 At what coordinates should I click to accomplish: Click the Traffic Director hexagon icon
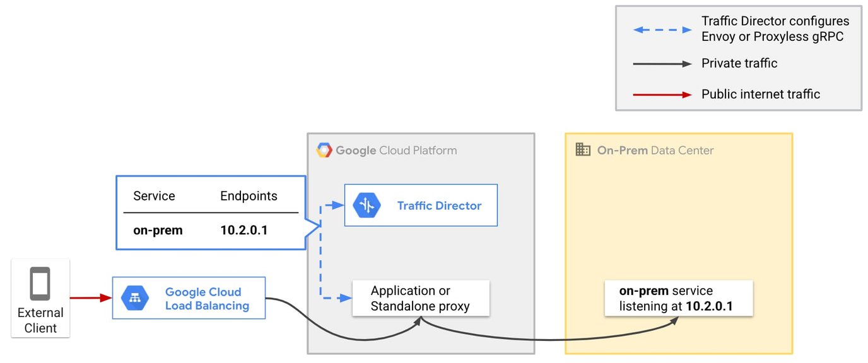(367, 205)
